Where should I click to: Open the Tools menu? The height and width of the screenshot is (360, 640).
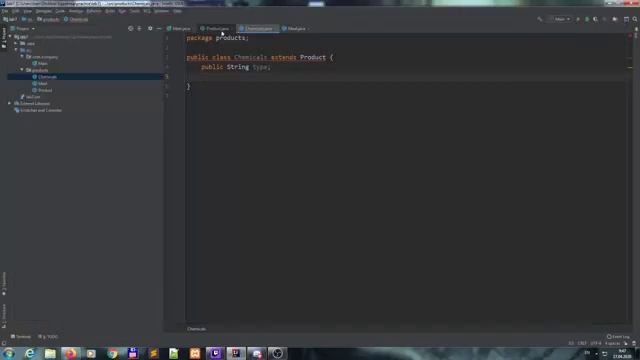[x=134, y=11]
